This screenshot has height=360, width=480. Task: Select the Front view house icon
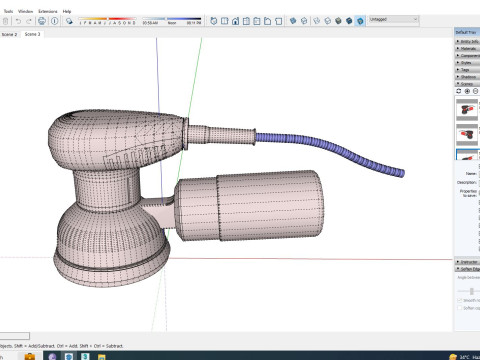click(235, 21)
